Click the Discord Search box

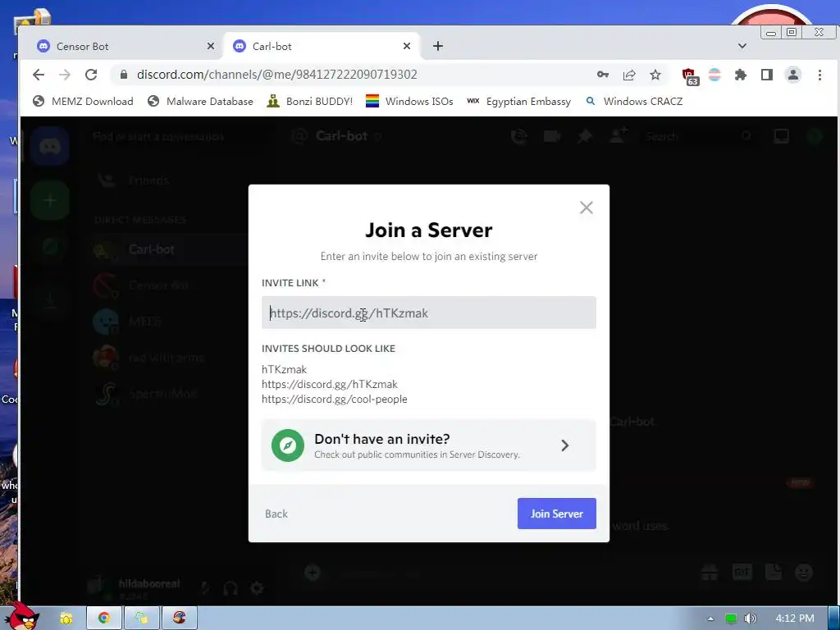coord(698,137)
